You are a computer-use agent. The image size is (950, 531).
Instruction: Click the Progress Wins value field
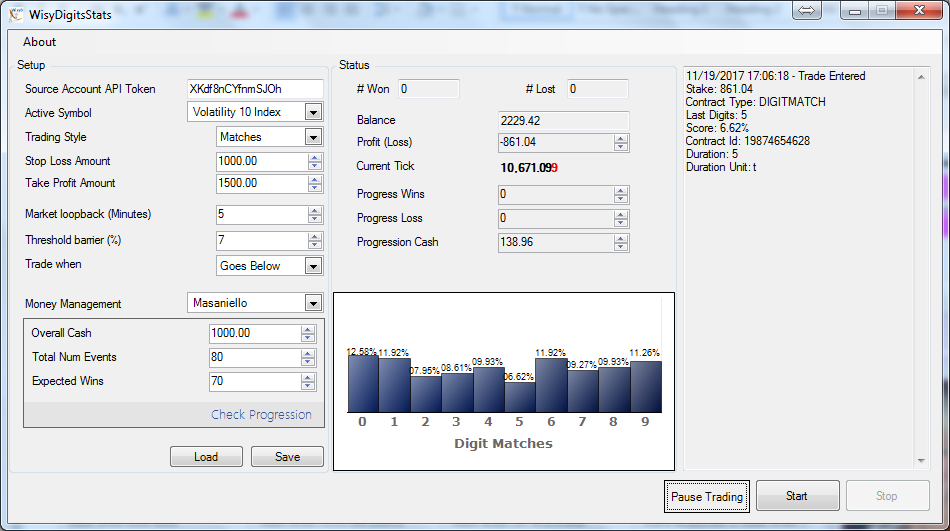coord(556,195)
